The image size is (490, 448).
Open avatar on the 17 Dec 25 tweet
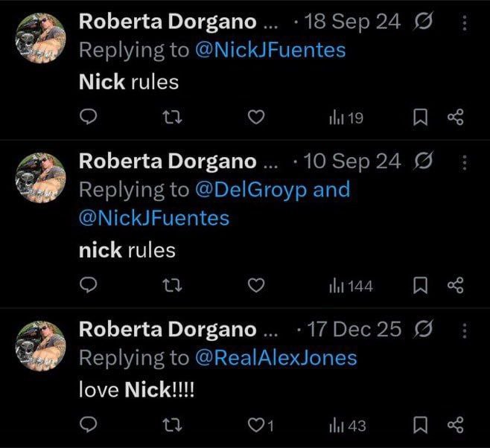pos(42,347)
